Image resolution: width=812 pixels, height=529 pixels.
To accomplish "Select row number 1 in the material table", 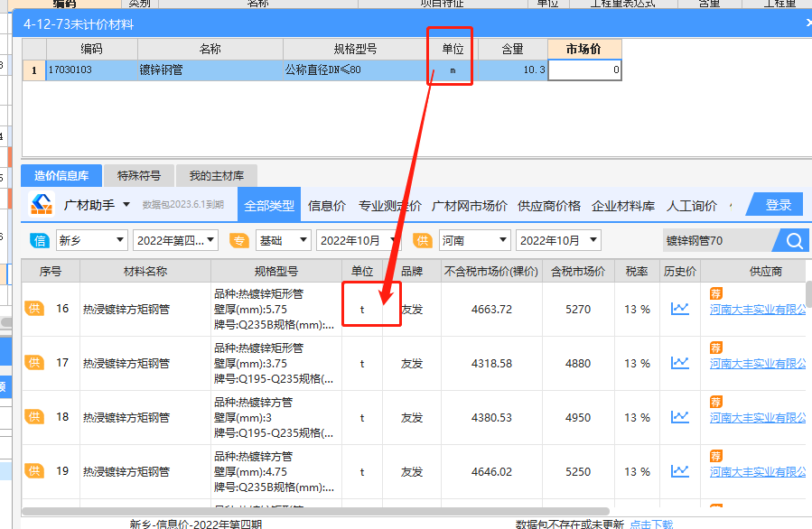I will (34, 70).
